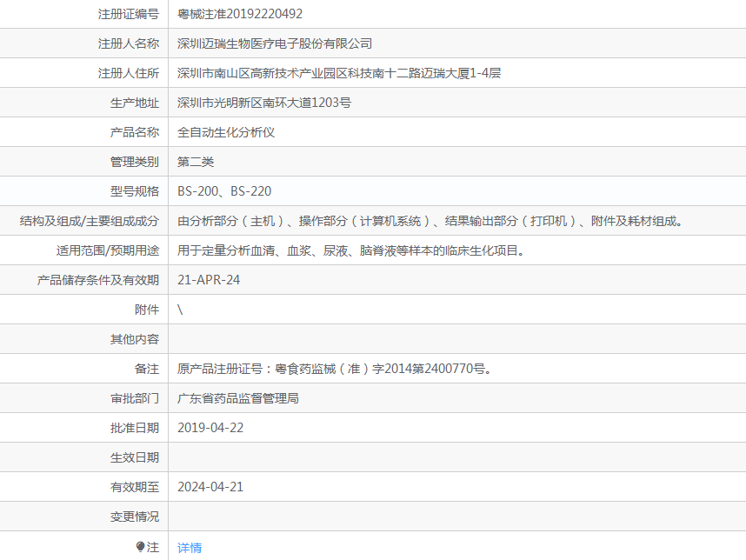Click the 注册证编号 label
This screenshot has width=746, height=560.
click(x=129, y=14)
